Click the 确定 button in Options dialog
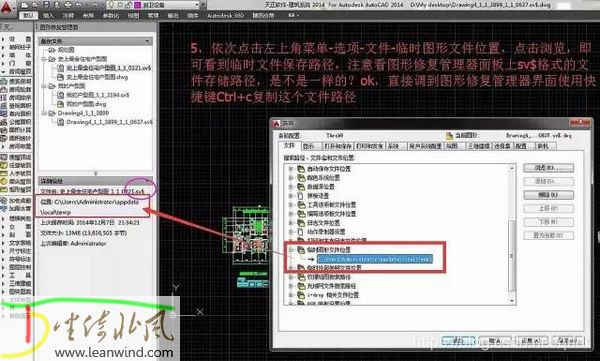This screenshot has width=600, height=361. [458, 340]
